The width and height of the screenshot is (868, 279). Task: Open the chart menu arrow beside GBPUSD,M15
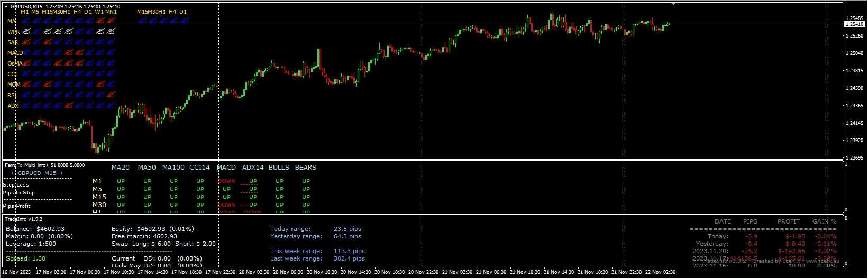[6, 7]
